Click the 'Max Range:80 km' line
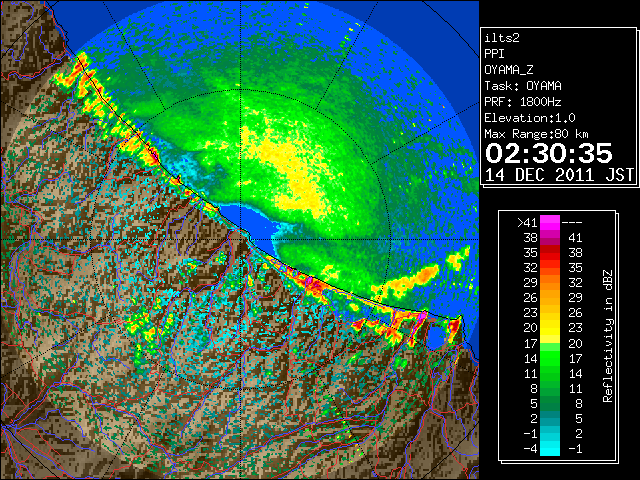The height and width of the screenshot is (480, 640). [536, 134]
